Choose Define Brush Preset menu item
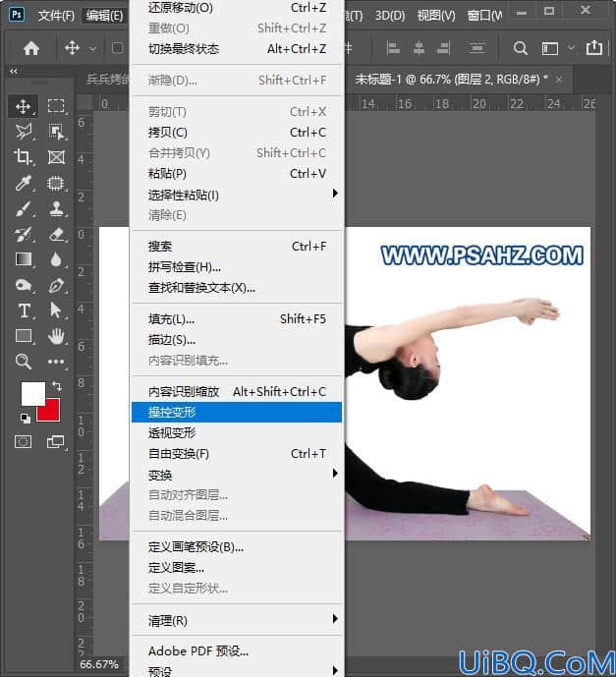This screenshot has width=616, height=677. [237, 547]
